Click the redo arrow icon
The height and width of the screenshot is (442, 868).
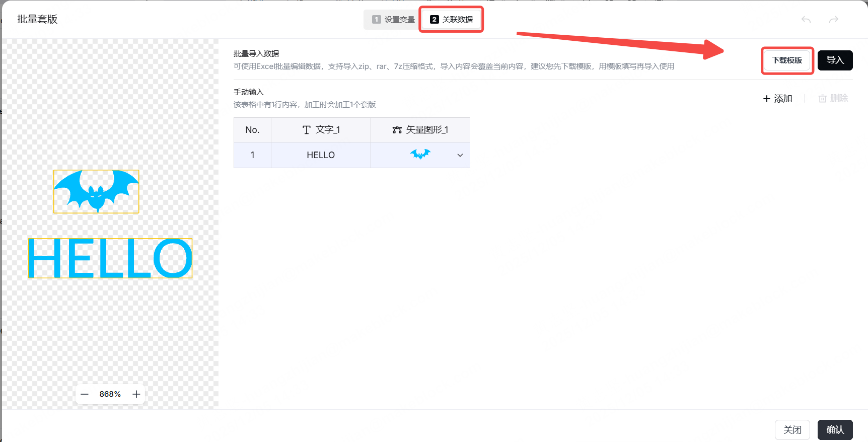coord(834,20)
